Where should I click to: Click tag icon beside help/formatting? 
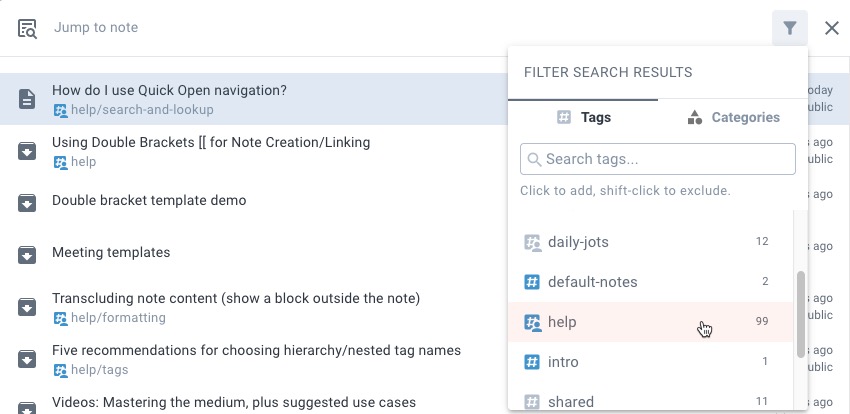pyautogui.click(x=61, y=319)
